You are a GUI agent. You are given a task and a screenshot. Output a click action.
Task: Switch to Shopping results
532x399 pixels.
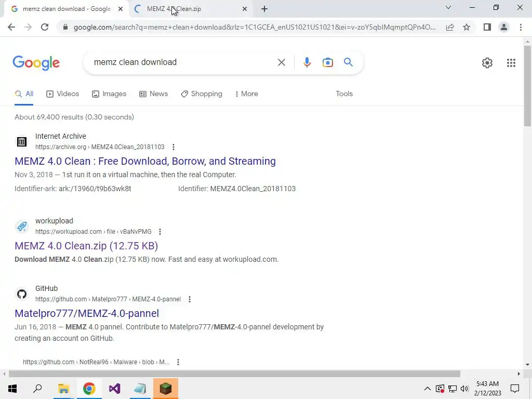pyautogui.click(x=202, y=94)
